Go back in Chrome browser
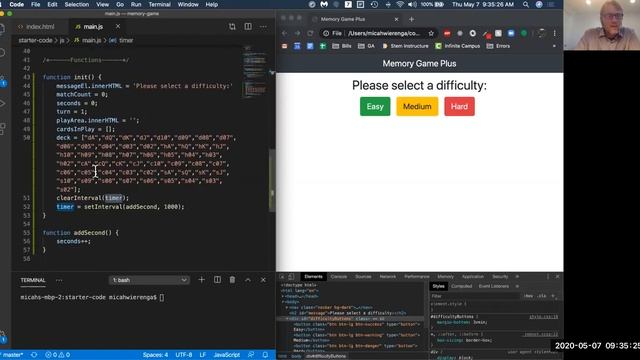The image size is (640, 360). (284, 33)
